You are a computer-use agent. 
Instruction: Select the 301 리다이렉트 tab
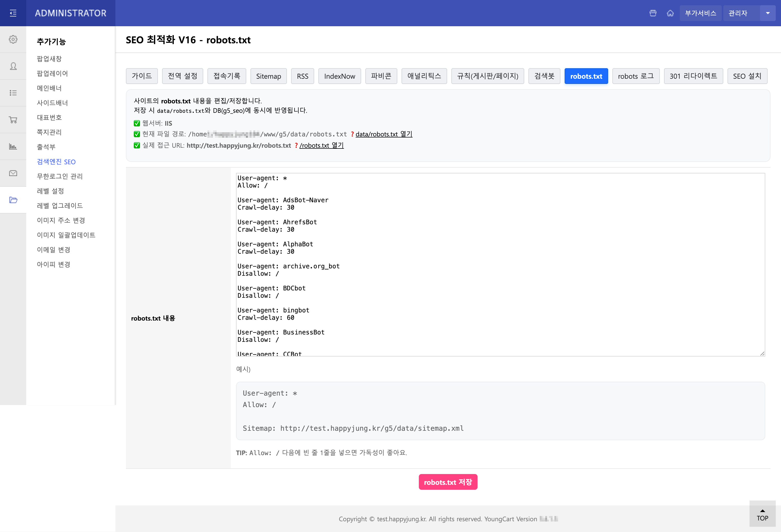[x=693, y=76]
